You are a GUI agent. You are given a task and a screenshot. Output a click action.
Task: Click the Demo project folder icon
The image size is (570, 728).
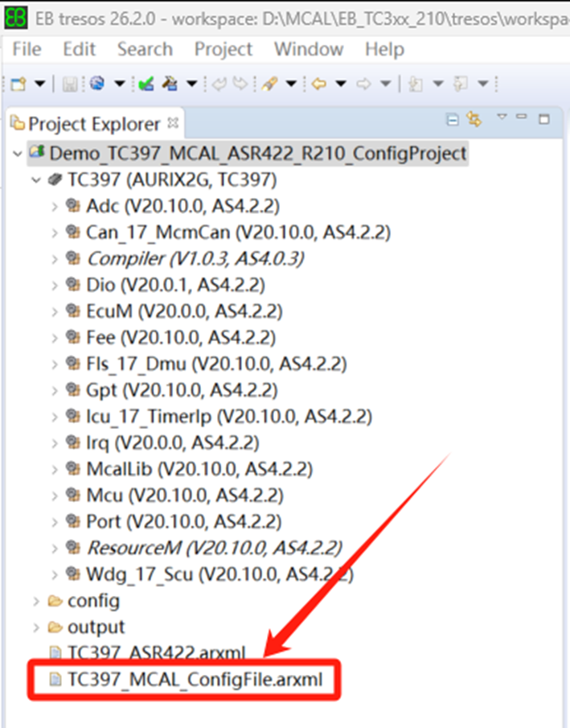37,152
